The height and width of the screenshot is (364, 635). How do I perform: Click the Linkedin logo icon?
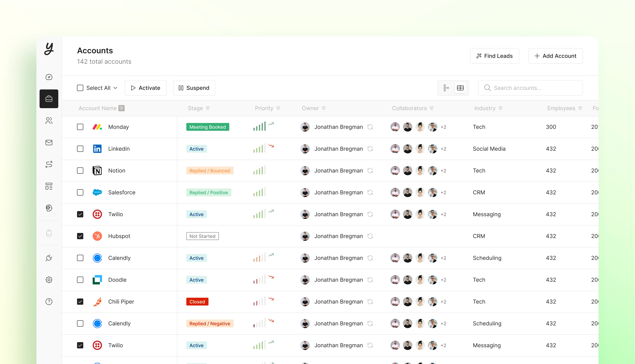(x=97, y=149)
